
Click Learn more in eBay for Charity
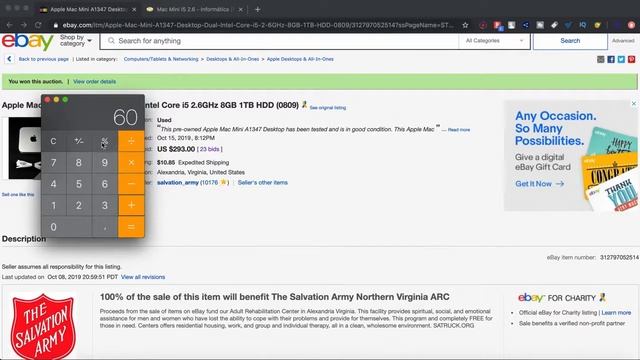[616, 313]
